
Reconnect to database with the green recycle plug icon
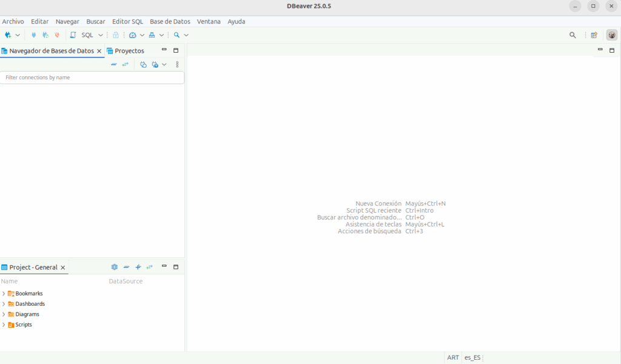(45, 35)
